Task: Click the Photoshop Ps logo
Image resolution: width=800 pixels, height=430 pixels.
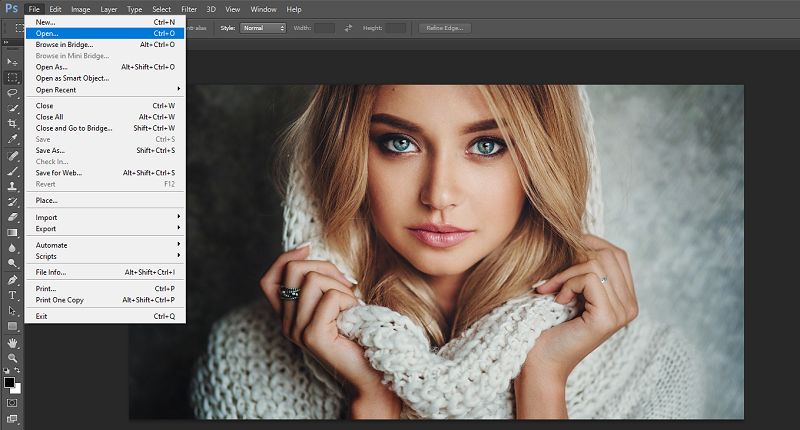Action: click(x=11, y=9)
